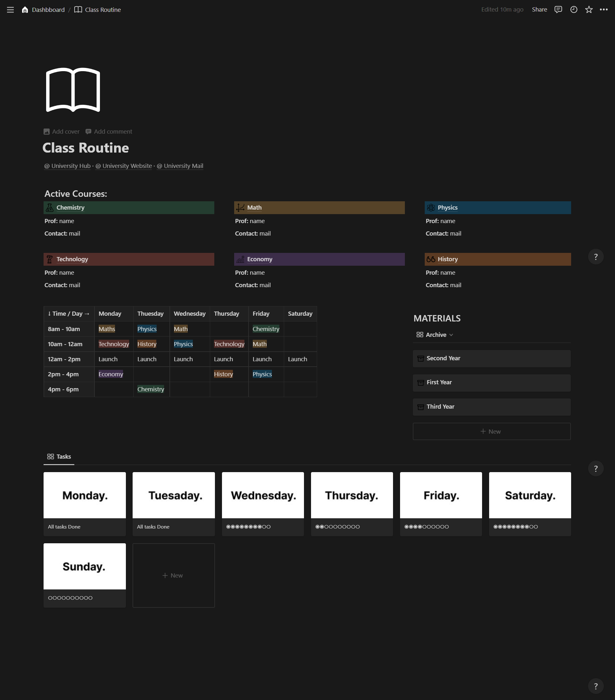Click the First Year archive box icon

pyautogui.click(x=421, y=383)
